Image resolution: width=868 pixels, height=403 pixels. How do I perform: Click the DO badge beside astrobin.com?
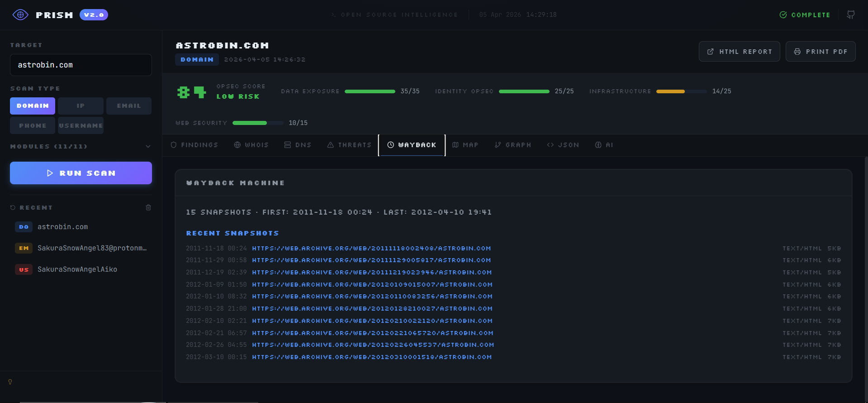(24, 227)
